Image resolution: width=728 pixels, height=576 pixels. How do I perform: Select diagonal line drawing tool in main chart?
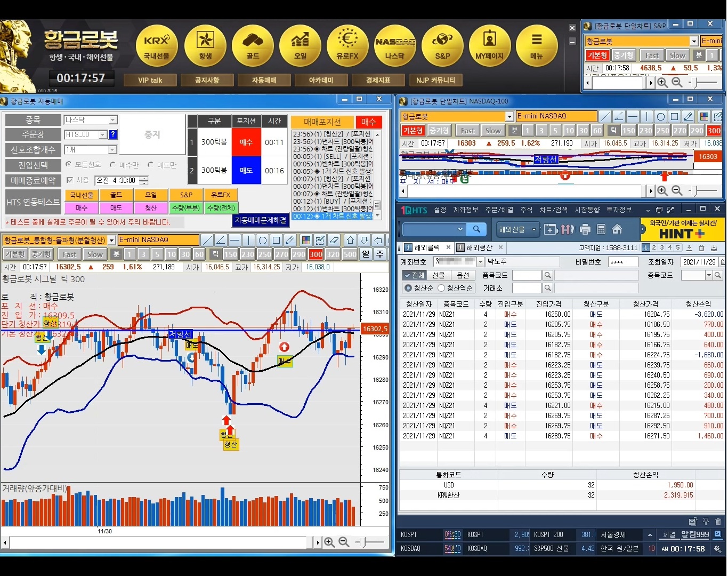click(x=207, y=240)
